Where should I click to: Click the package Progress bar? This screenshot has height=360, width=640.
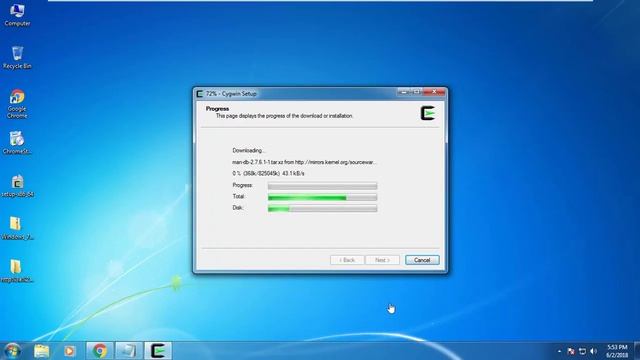[322, 186]
